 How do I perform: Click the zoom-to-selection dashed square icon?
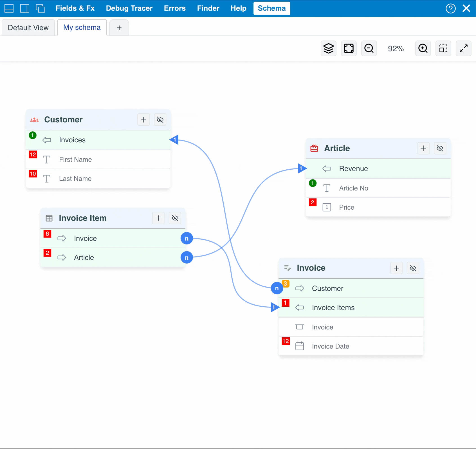443,48
